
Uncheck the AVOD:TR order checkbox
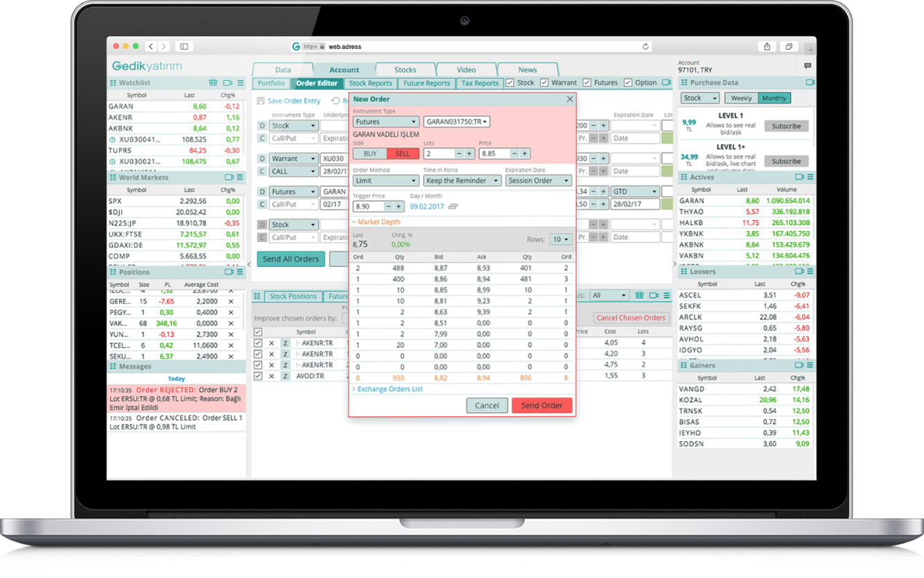point(258,376)
